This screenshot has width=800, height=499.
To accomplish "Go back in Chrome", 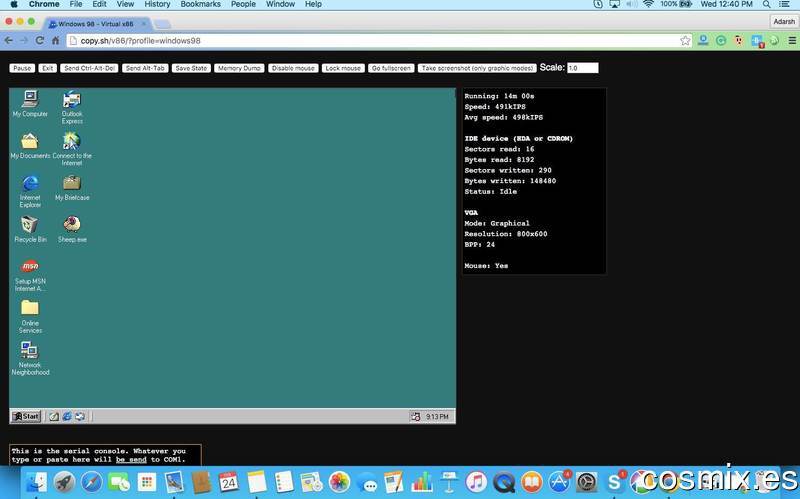I will point(9,40).
